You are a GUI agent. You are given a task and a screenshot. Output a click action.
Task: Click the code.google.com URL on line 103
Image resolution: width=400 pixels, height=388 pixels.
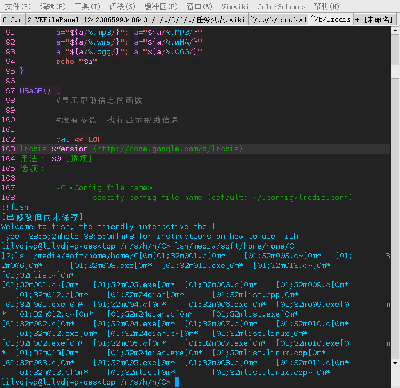[x=168, y=149]
